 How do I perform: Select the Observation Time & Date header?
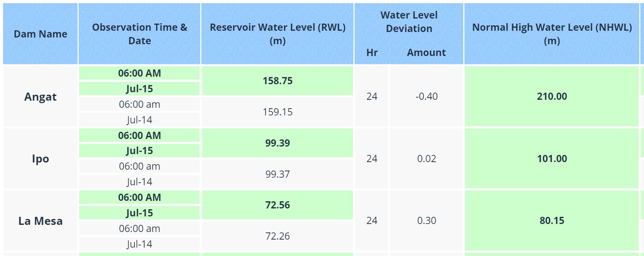click(x=139, y=34)
